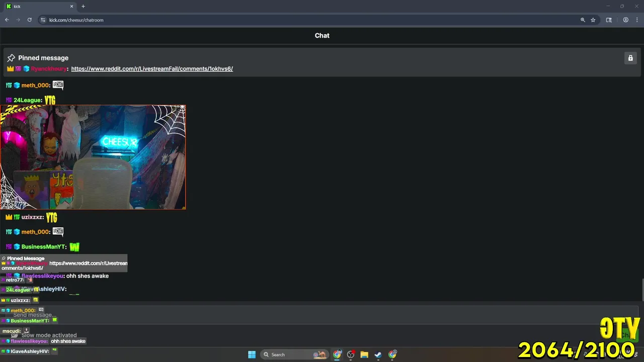Go back in browser history
The height and width of the screenshot is (362, 644).
tap(7, 20)
